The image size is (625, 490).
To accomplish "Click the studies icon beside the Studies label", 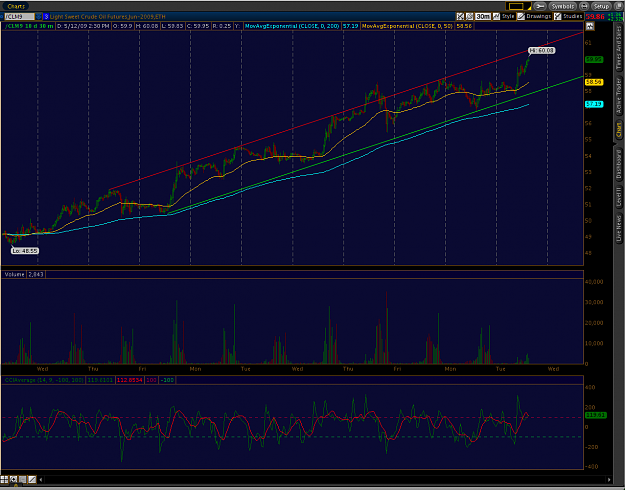I will [558, 16].
